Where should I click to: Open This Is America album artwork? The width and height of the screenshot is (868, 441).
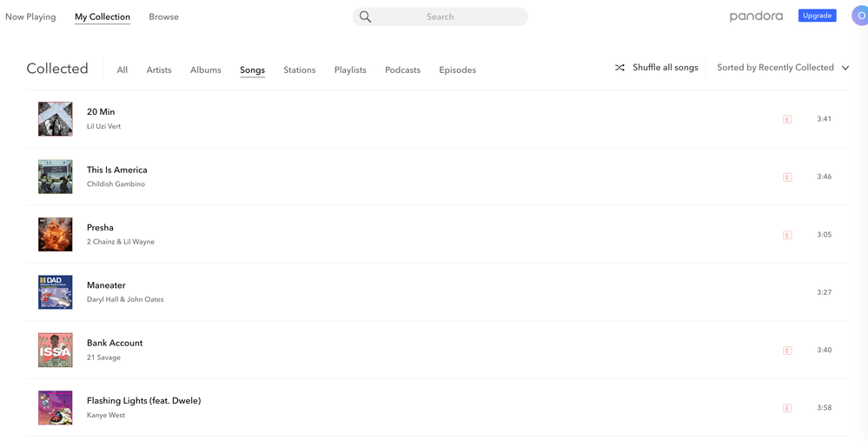56,177
